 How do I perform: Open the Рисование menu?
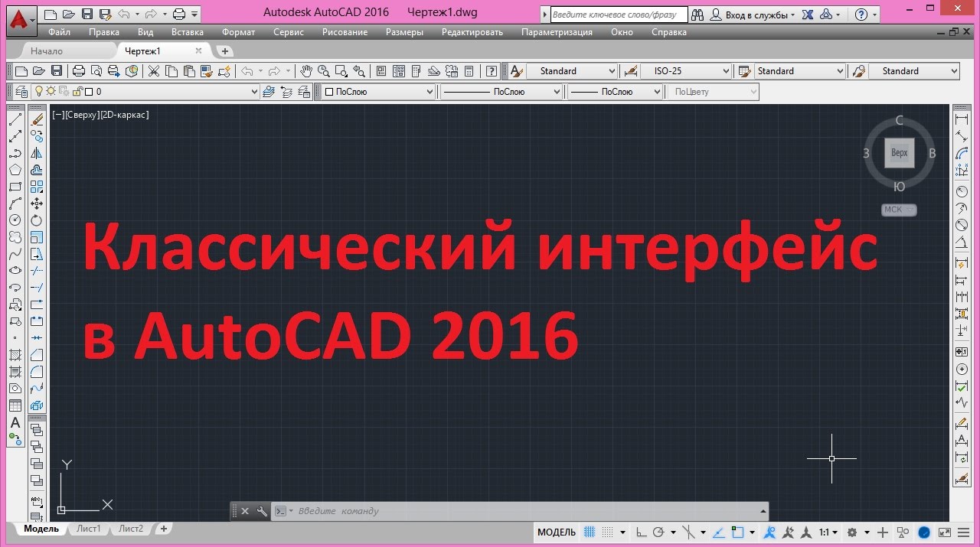click(345, 32)
